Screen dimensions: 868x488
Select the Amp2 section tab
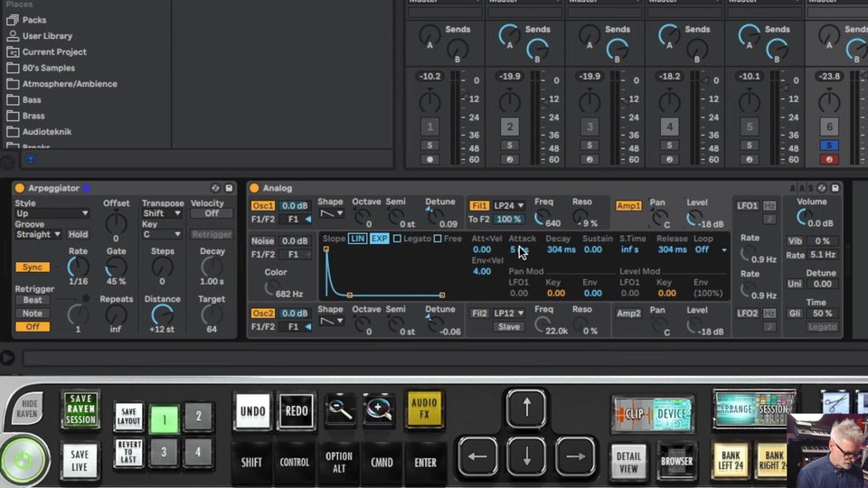pyautogui.click(x=628, y=314)
